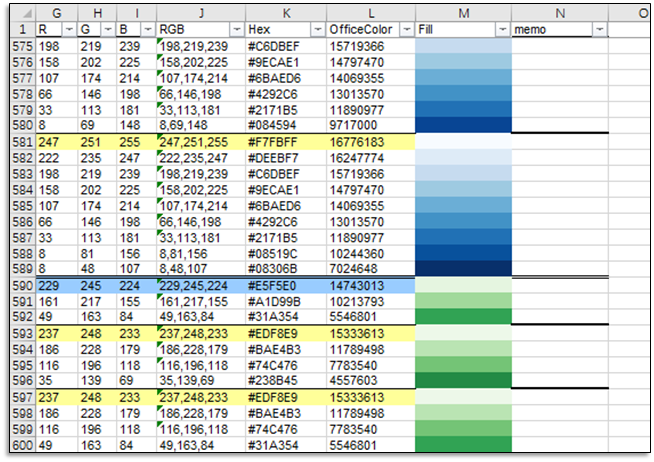Select row 590 via its row number

click(x=23, y=286)
